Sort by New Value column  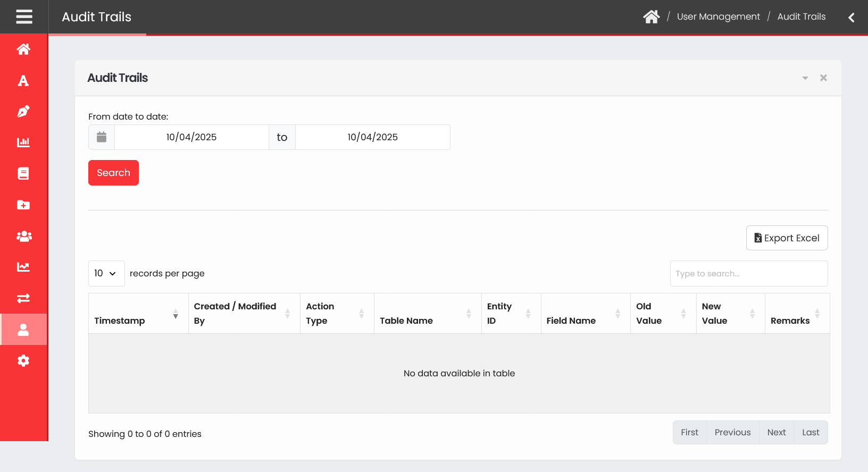pos(730,314)
